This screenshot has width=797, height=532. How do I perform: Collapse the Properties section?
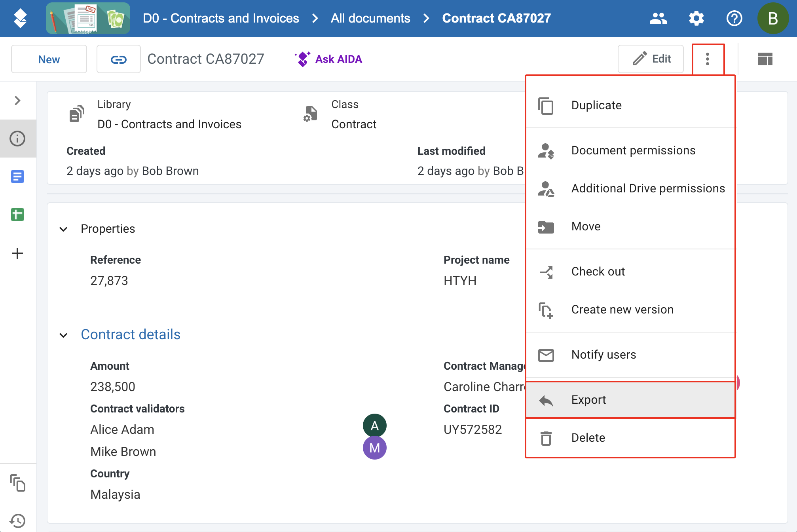pos(63,229)
